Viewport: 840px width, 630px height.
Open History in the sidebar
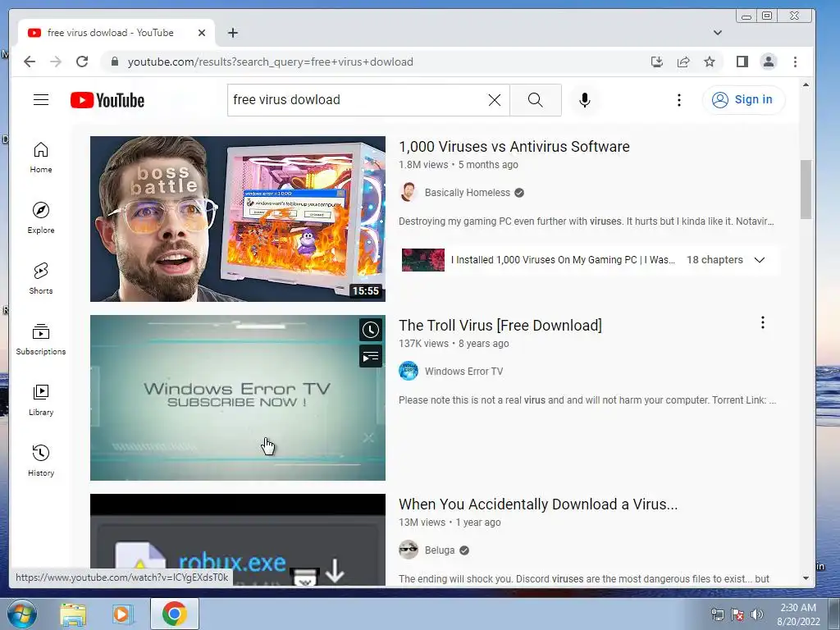(x=41, y=461)
